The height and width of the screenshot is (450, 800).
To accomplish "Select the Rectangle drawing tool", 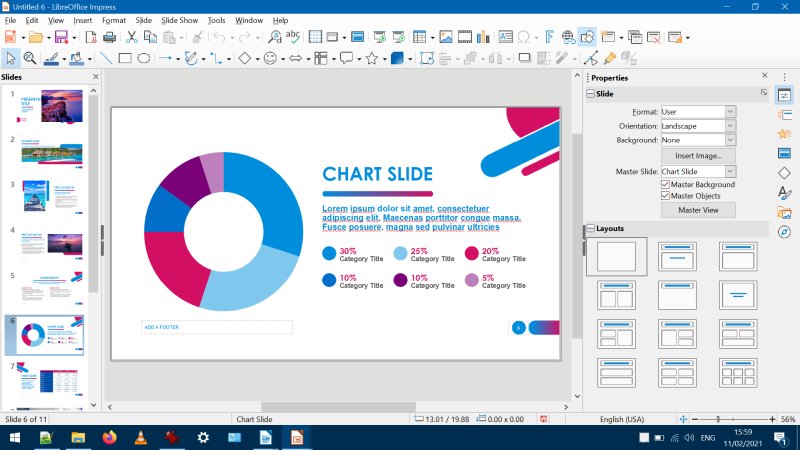I will pos(125,58).
